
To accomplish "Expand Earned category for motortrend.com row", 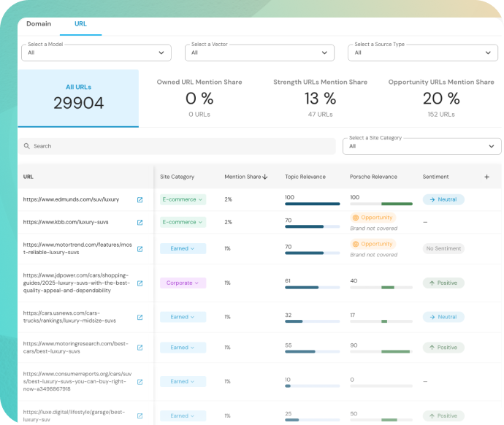I will (x=183, y=248).
